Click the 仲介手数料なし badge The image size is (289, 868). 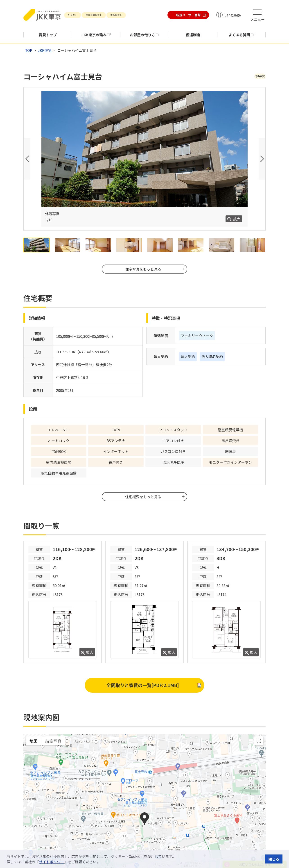tap(94, 15)
